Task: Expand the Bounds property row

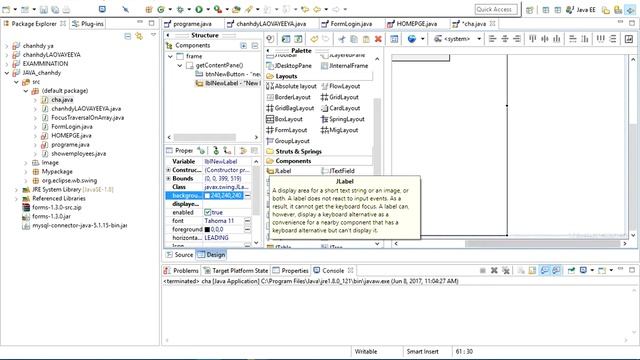Action: click(x=168, y=178)
